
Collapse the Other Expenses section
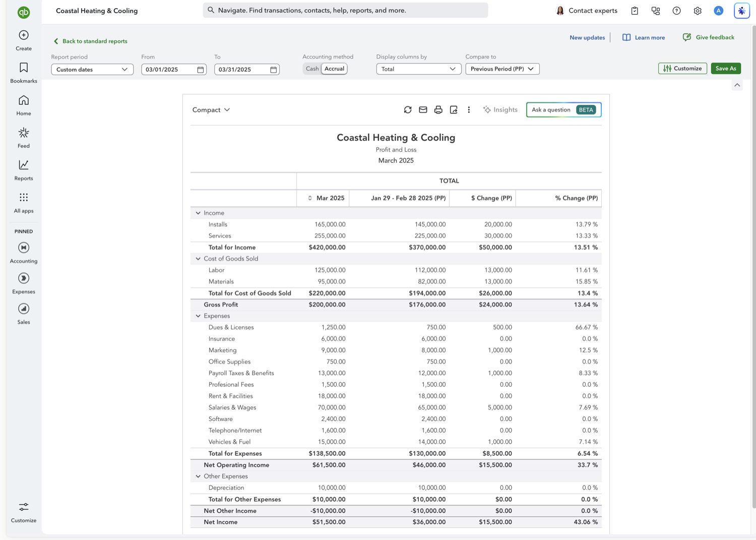(x=198, y=476)
